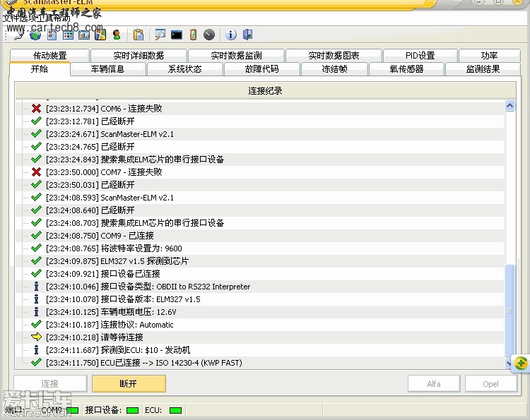Select row 接口设备版本: ELM327 v1.5

click(259, 299)
